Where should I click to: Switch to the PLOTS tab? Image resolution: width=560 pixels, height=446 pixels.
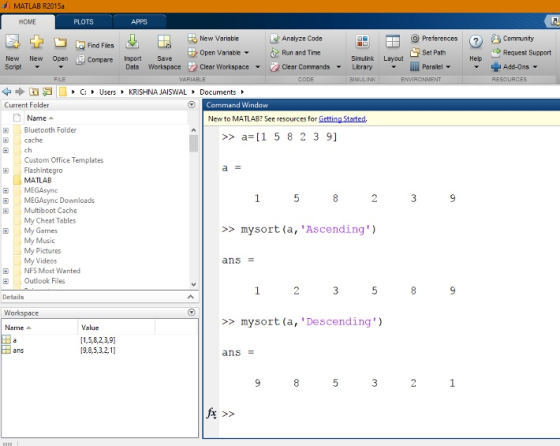84,22
